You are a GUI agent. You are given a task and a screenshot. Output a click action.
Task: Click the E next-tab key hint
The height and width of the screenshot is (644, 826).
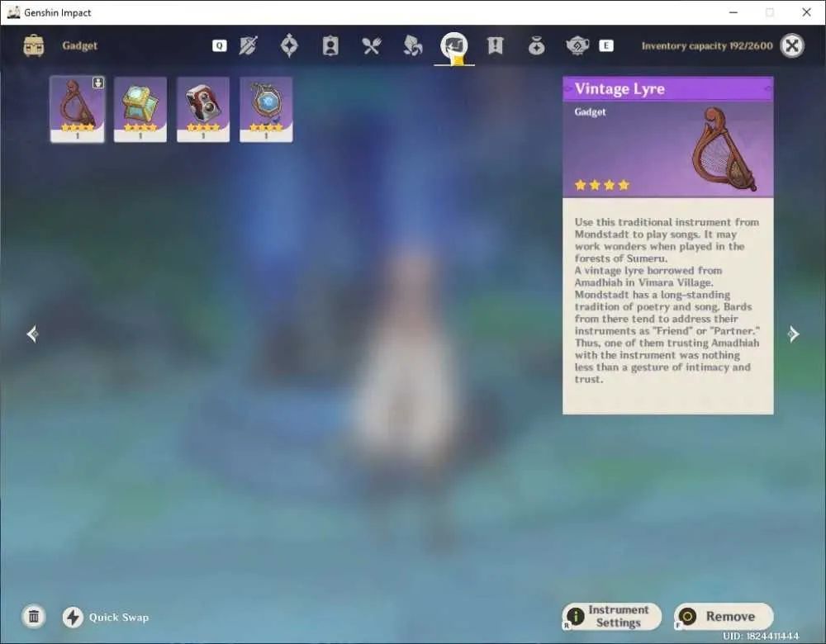(605, 45)
